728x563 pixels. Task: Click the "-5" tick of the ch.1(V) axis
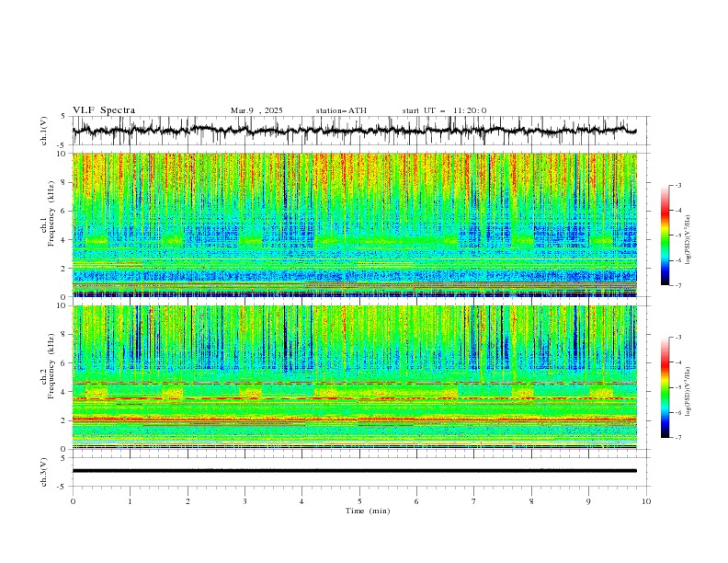click(63, 145)
